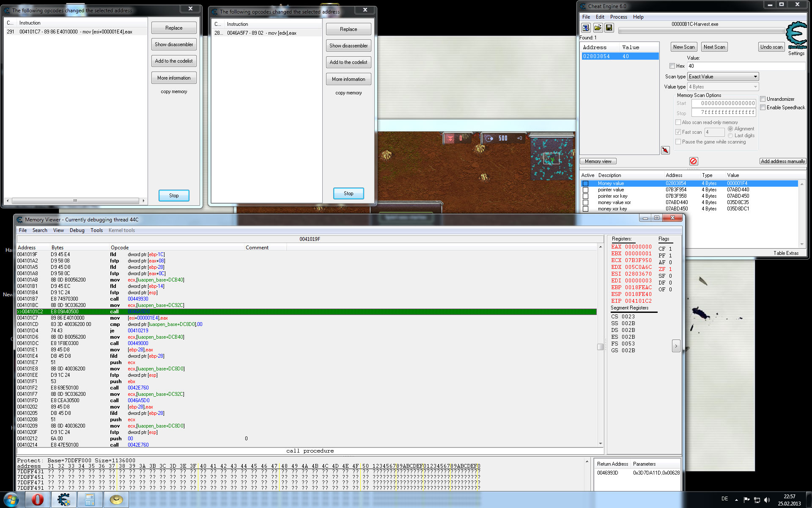
Task: Open the Process menu in Cheat Engine
Action: click(x=618, y=17)
